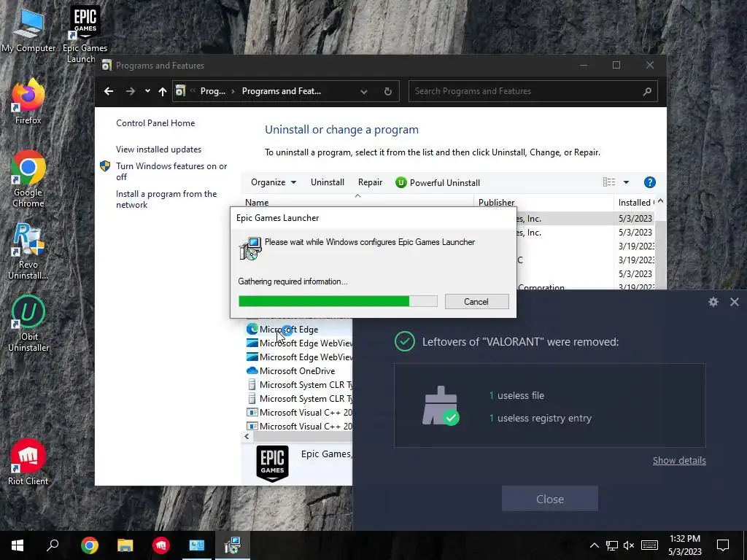Click the Epic Games logo in details pane
This screenshot has height=560, width=747.
(273, 463)
